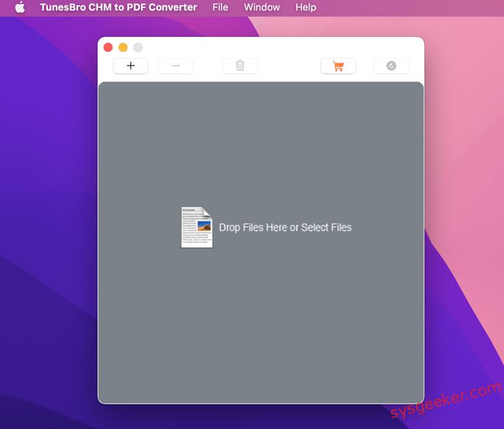Click the Drop Files Here or Select Files text
The height and width of the screenshot is (429, 504).
[285, 227]
